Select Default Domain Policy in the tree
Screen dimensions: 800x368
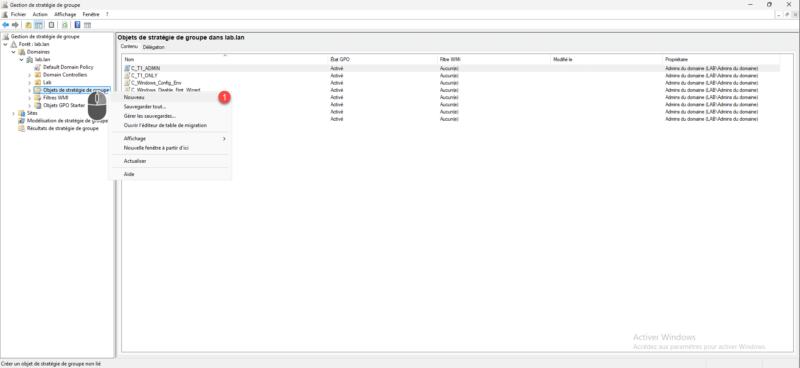pyautogui.click(x=68, y=67)
